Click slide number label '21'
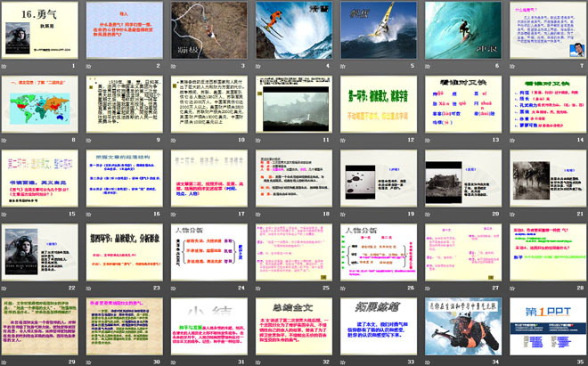Screen dimensions: 588x366 coord(581,214)
